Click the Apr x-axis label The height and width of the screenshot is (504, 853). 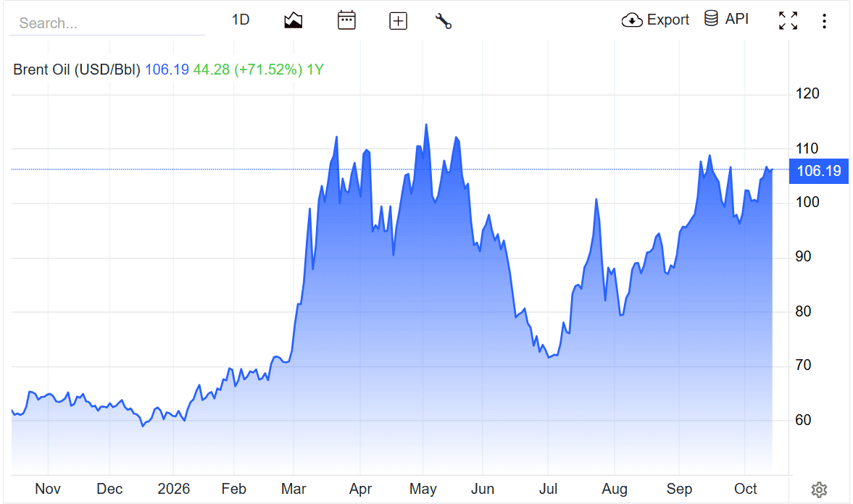click(x=361, y=489)
